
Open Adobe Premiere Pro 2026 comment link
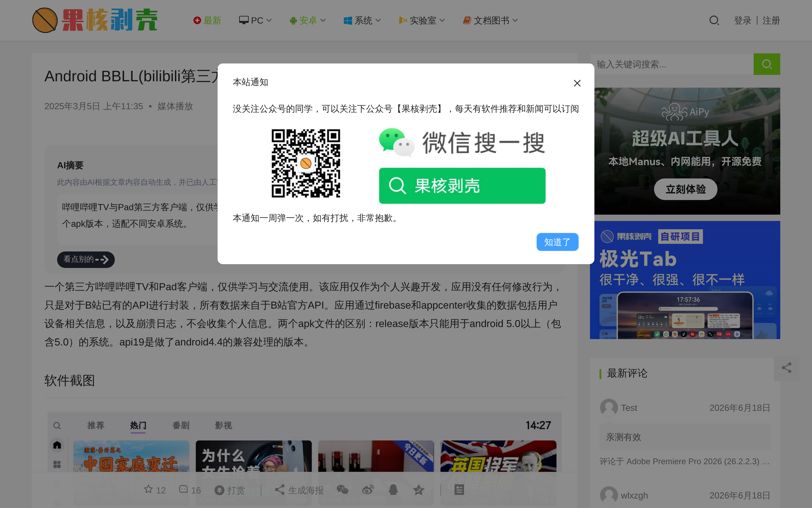[x=698, y=461]
